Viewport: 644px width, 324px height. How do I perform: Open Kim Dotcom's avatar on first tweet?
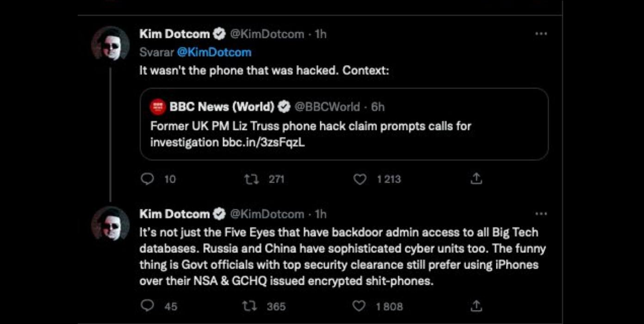[110, 44]
